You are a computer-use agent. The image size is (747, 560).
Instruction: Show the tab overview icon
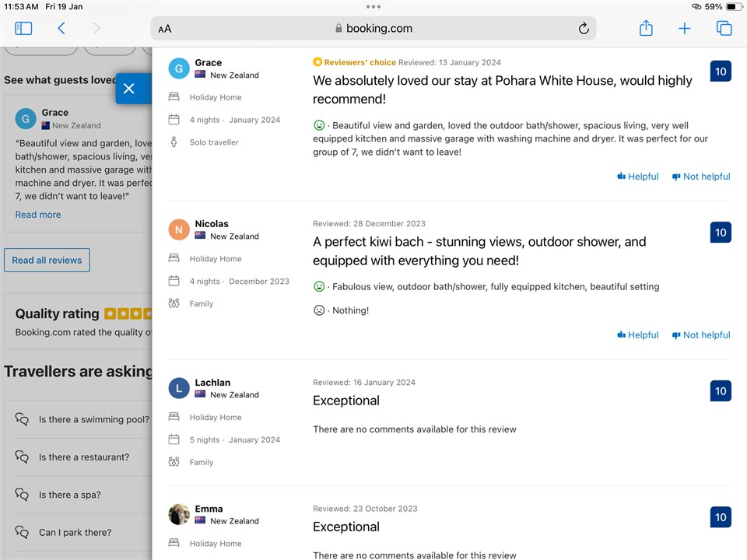point(724,28)
